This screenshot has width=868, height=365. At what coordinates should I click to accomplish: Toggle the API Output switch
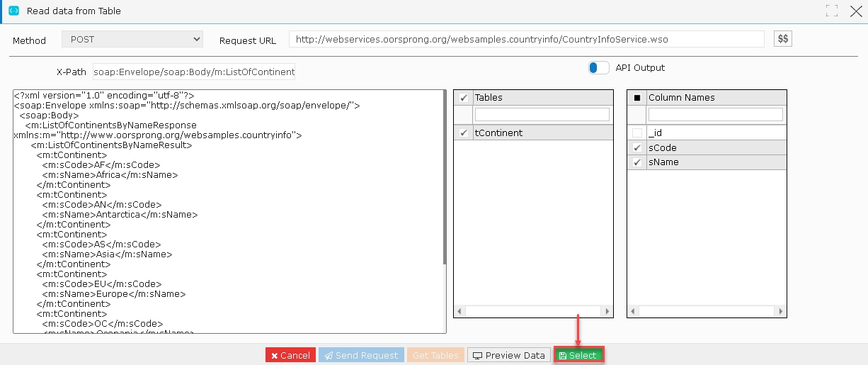coord(598,67)
